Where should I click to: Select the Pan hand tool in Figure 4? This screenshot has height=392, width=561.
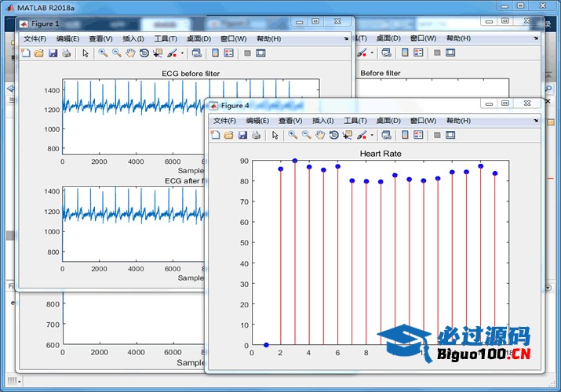[320, 135]
